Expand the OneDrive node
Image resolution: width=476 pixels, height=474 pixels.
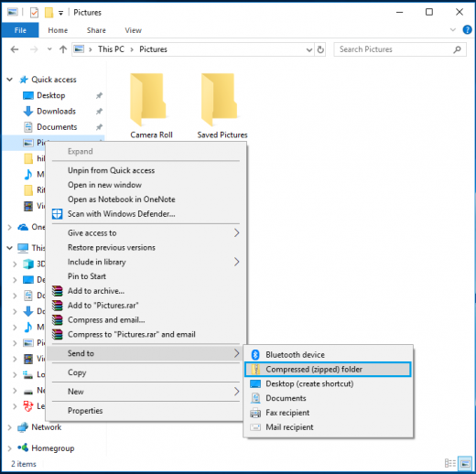[9, 227]
